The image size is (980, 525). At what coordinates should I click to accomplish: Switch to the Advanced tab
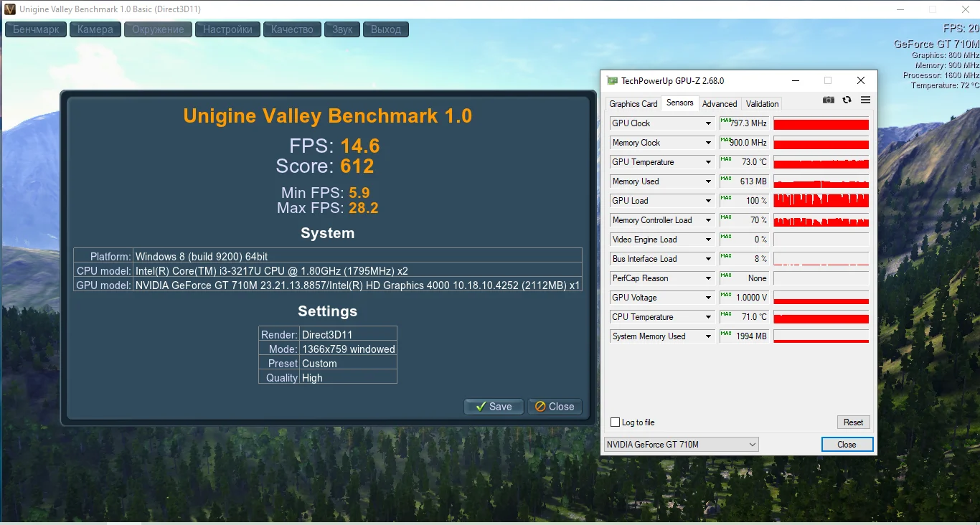(720, 104)
